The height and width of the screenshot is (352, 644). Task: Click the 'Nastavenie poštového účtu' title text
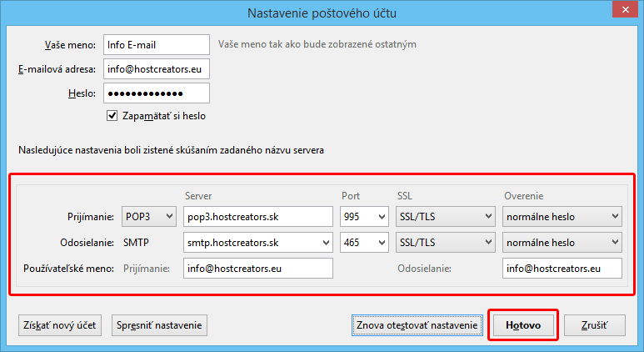click(x=322, y=13)
